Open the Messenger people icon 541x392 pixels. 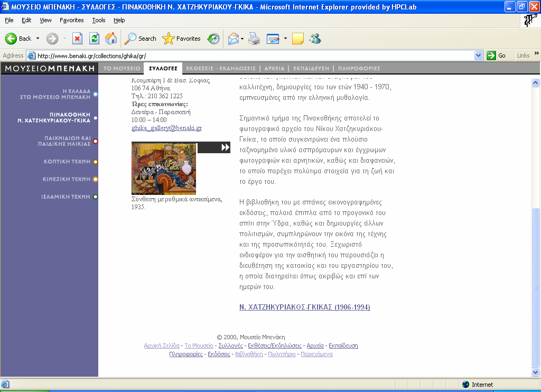[315, 39]
